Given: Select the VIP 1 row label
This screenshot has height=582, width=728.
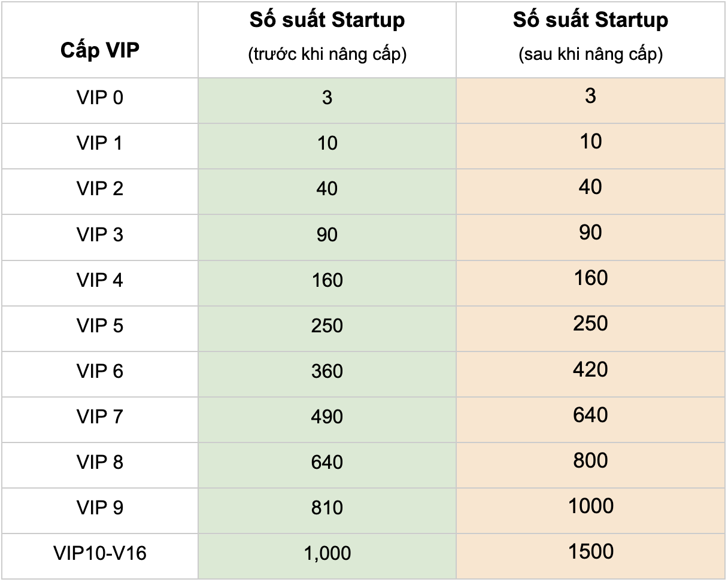Looking at the screenshot, I should point(99,143).
